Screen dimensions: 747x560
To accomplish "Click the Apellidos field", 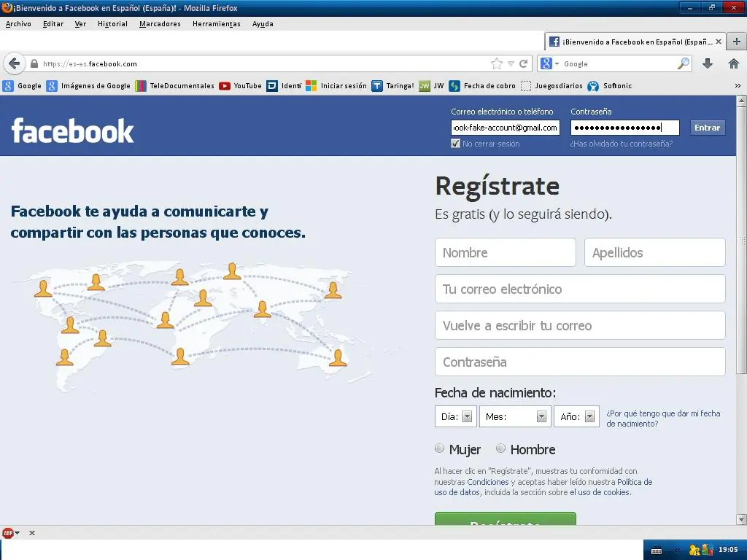I will pyautogui.click(x=654, y=252).
